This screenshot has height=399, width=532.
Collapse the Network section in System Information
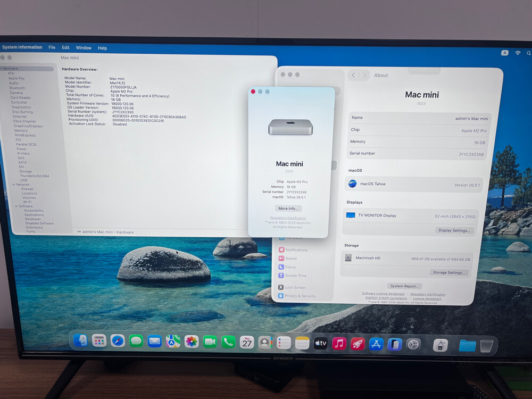(x=14, y=185)
